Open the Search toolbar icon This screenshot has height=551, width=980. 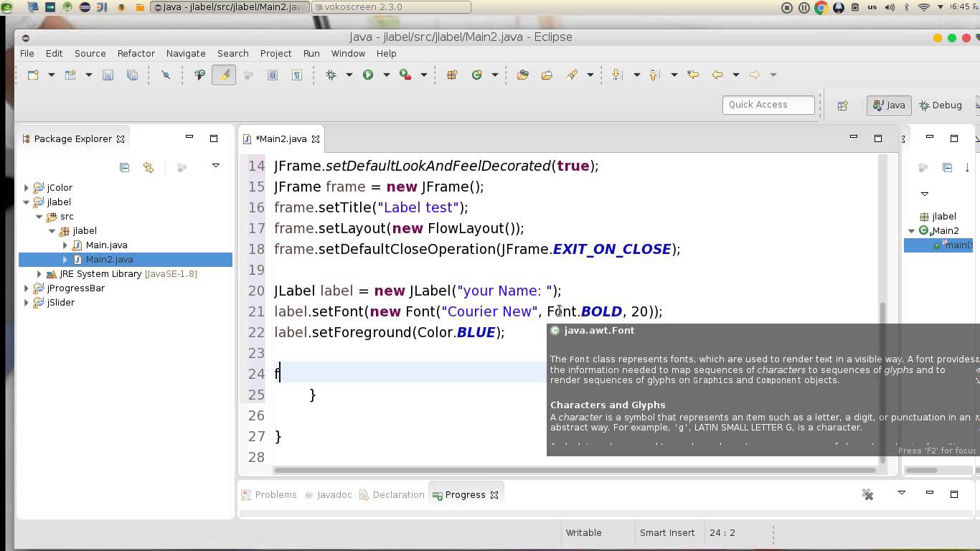point(199,75)
